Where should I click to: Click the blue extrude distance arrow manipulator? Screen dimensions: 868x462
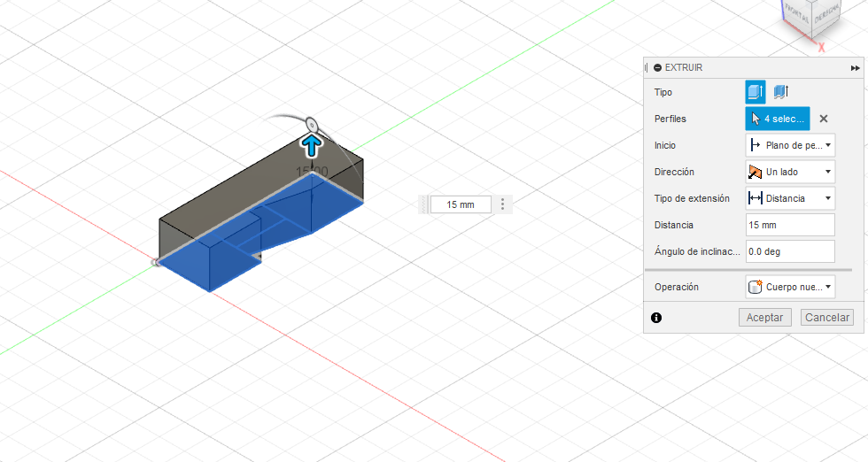312,146
